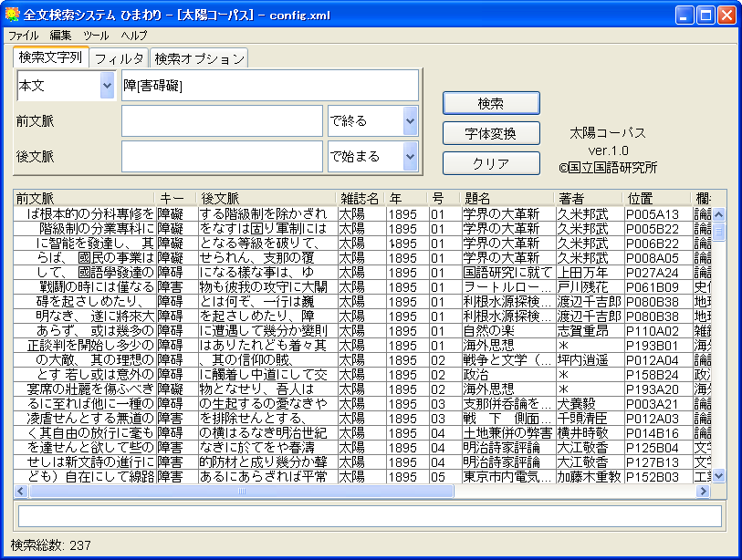Open the ツール menu
This screenshot has width=742, height=560.
[x=96, y=35]
